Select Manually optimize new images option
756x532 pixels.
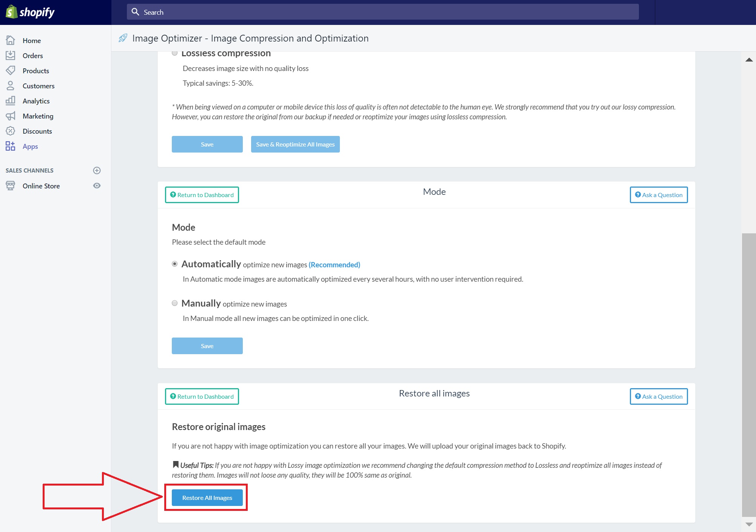coord(174,303)
